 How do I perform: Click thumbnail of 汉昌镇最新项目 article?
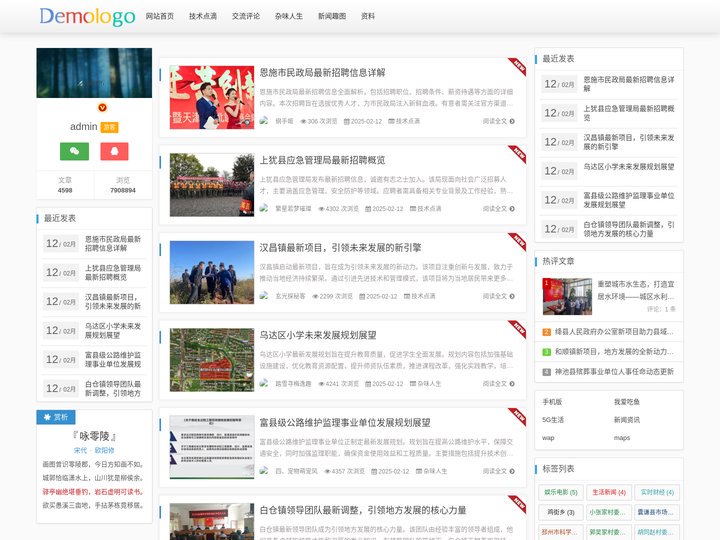click(212, 272)
